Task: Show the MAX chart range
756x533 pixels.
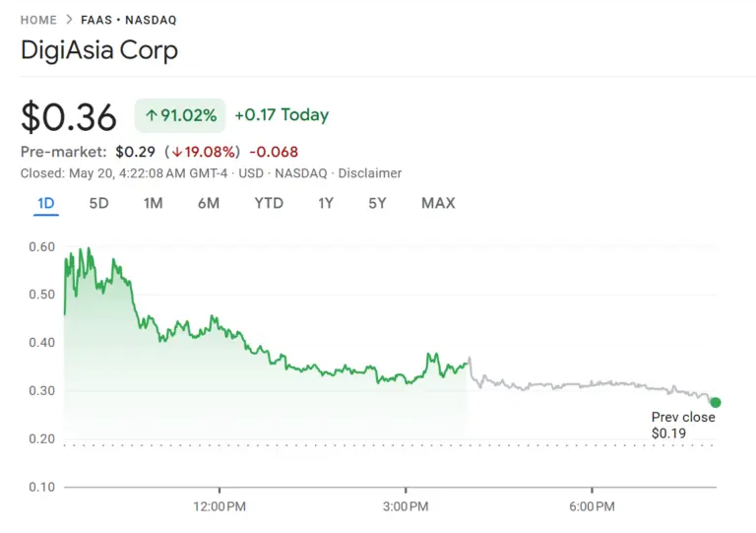Action: coord(438,203)
